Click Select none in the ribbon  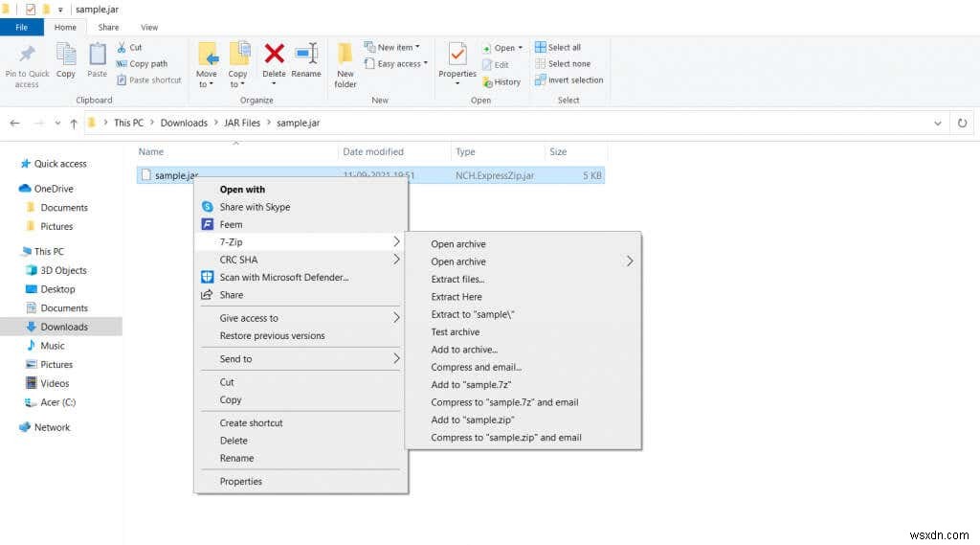tap(563, 64)
